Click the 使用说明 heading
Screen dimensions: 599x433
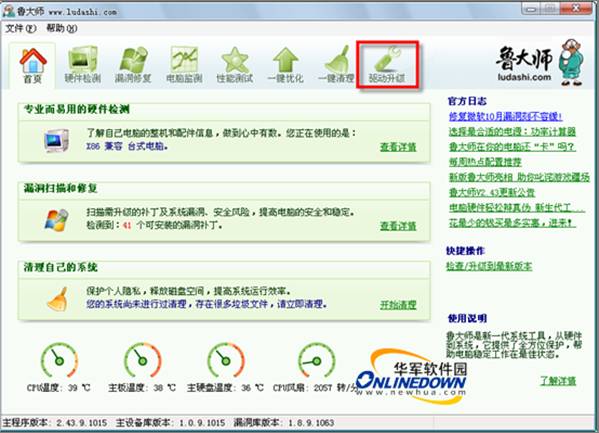click(x=467, y=318)
